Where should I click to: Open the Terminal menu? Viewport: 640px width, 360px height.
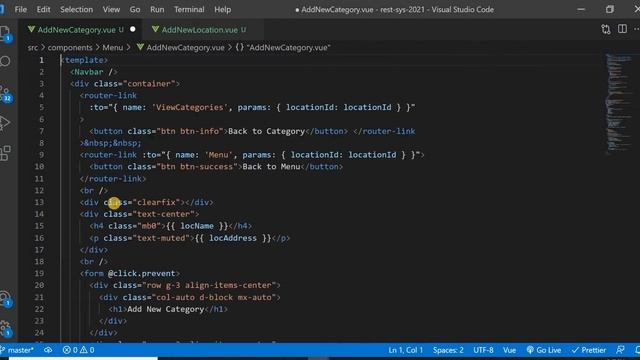[189, 9]
